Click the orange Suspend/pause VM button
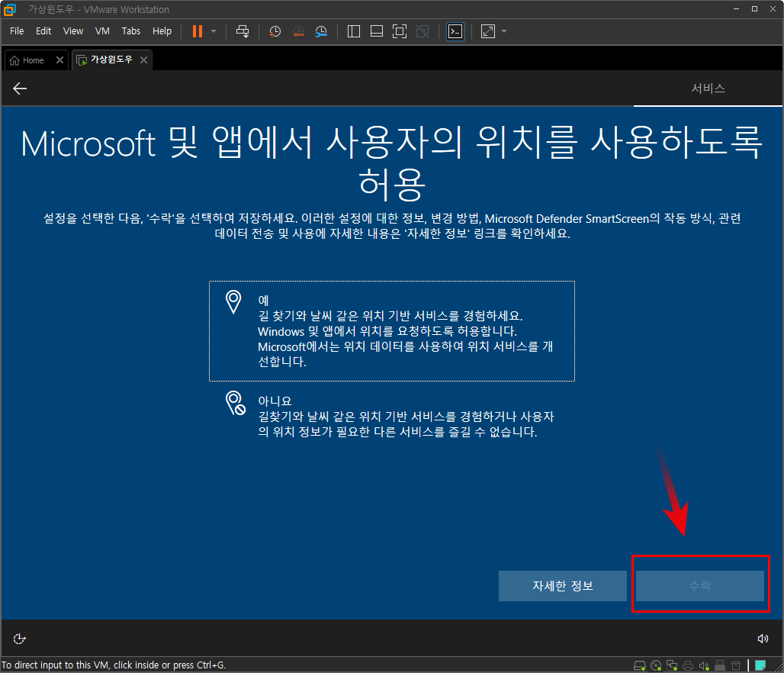 coord(198,31)
